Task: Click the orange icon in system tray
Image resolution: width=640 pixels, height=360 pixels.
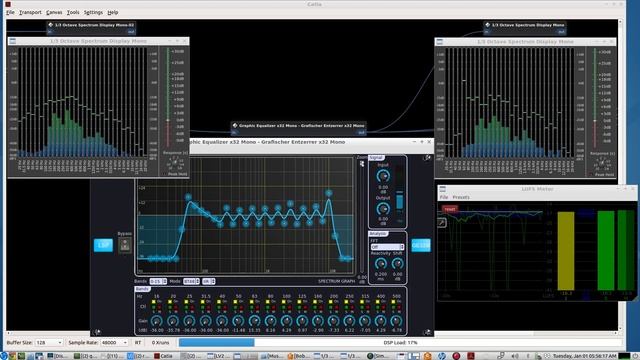Action: [x=427, y=356]
